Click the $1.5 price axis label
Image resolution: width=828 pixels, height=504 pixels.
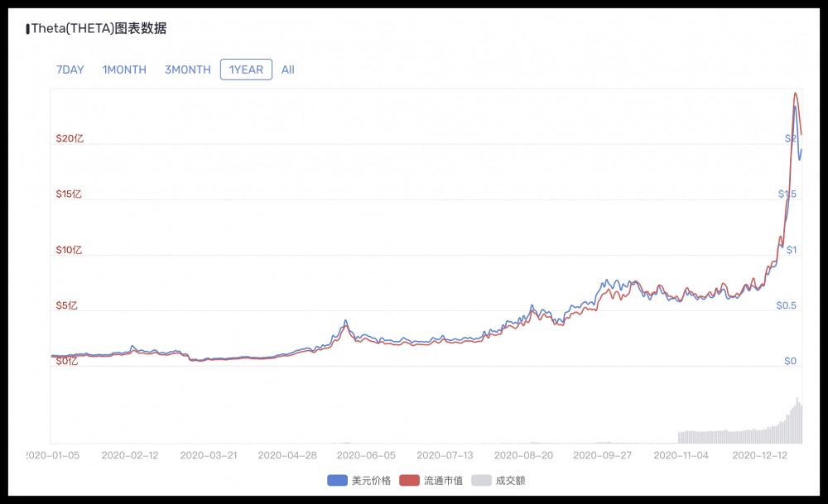click(787, 194)
